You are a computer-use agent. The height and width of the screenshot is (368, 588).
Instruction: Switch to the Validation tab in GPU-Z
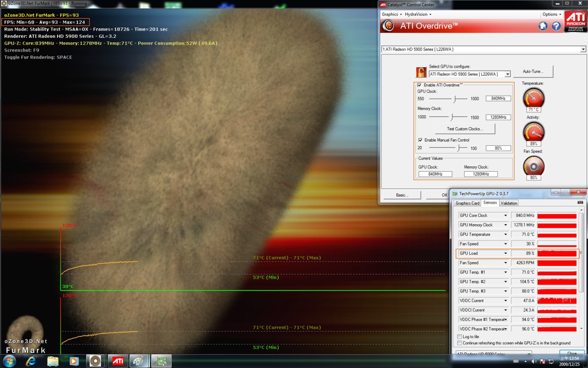509,203
